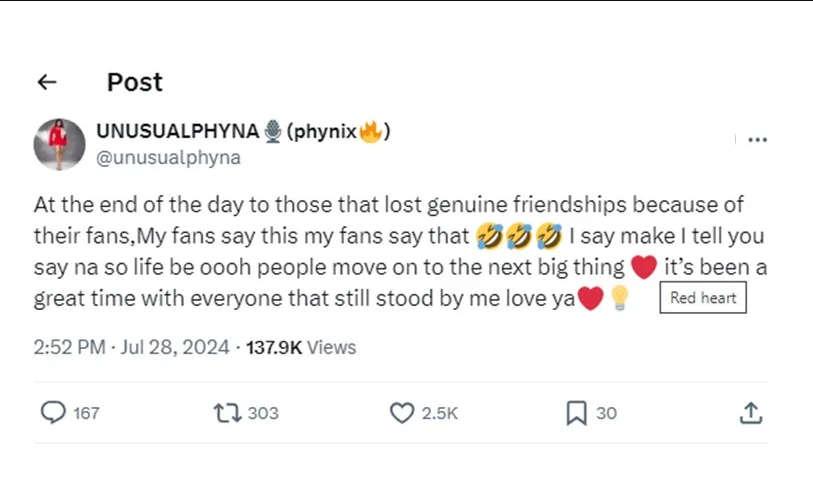
Task: Click the @unusualphyna handle
Action: [x=168, y=157]
